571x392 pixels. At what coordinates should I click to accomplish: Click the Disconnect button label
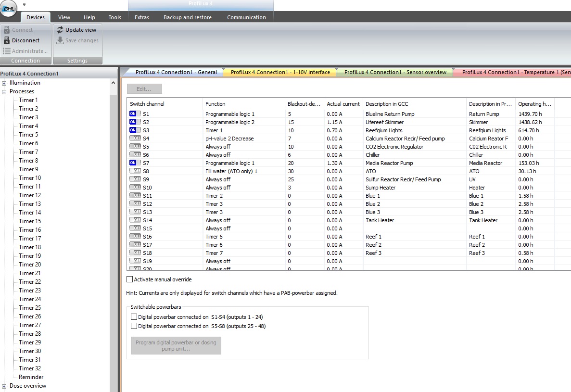(25, 40)
